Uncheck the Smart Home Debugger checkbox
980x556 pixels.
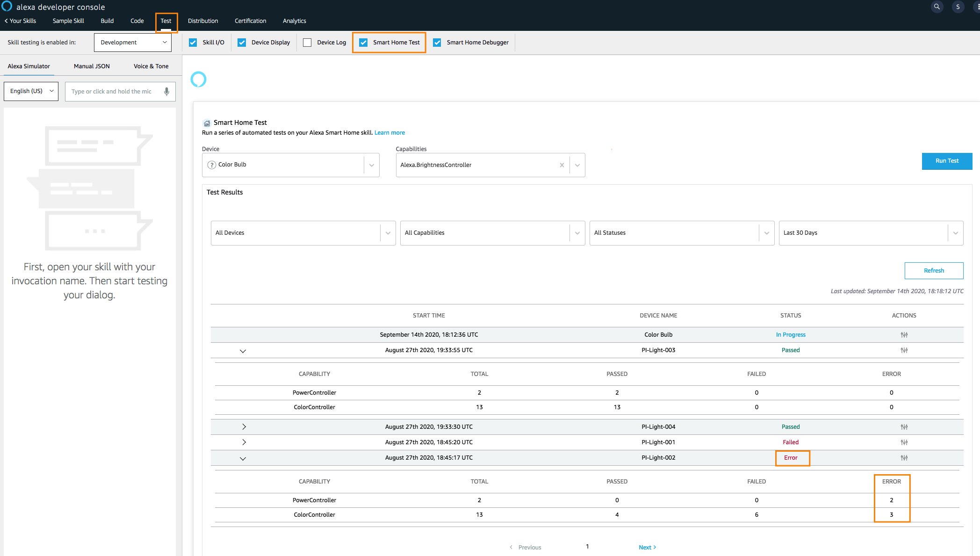pyautogui.click(x=437, y=43)
